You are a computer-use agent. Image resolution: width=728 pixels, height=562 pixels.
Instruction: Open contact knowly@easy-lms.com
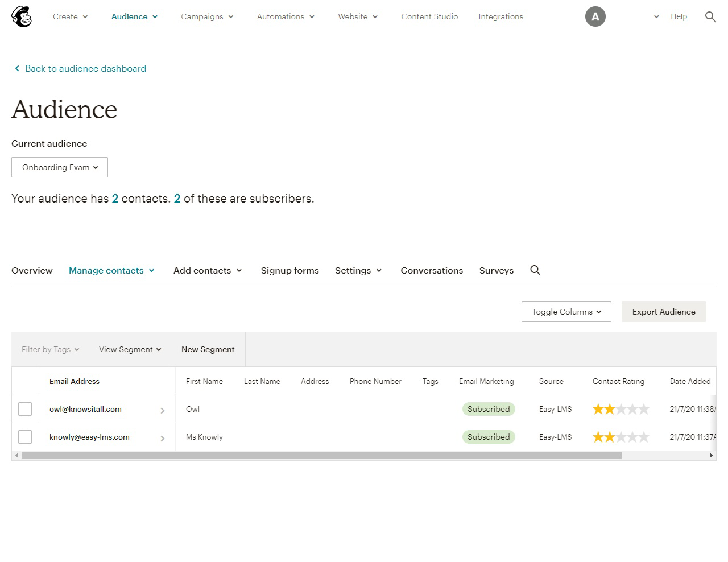[89, 437]
